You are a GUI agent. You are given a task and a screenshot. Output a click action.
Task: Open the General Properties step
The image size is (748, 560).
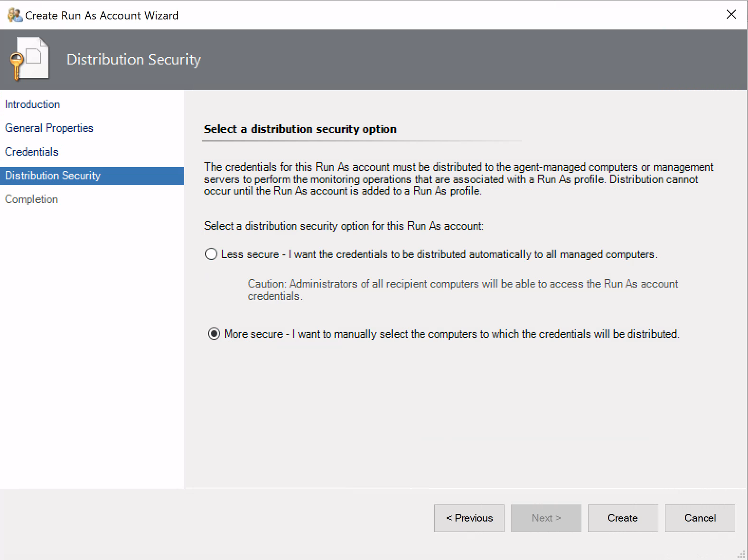tap(49, 128)
